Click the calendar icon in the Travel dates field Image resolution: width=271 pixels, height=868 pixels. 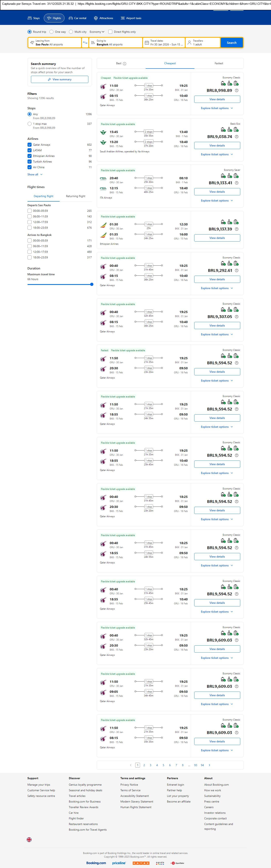pyautogui.click(x=147, y=43)
